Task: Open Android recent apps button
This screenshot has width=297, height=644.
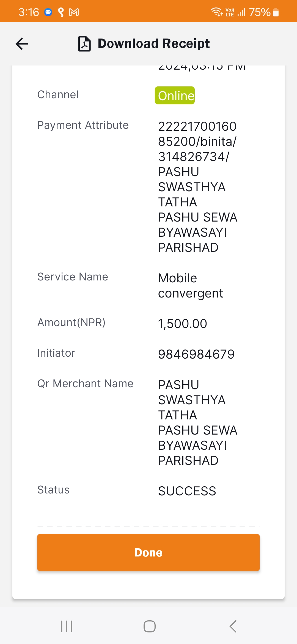Action: click(x=67, y=626)
